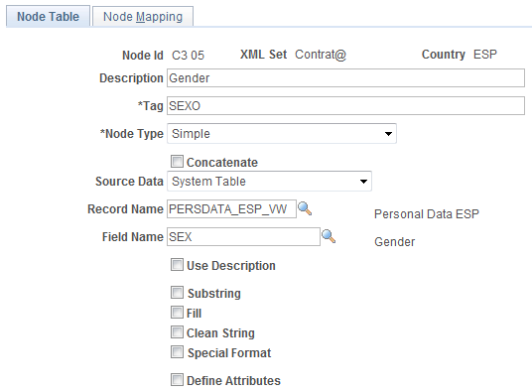The image size is (532, 392).
Task: Focus the Description field containing Gender
Action: [345, 78]
